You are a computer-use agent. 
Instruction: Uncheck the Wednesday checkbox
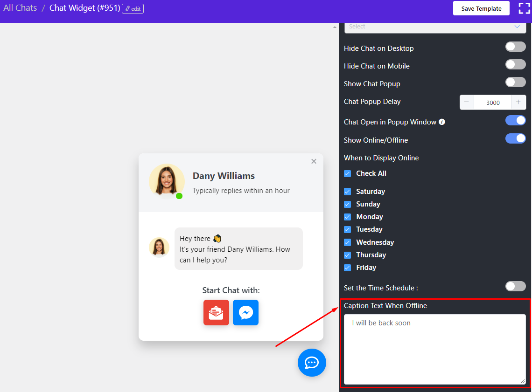[x=348, y=242]
